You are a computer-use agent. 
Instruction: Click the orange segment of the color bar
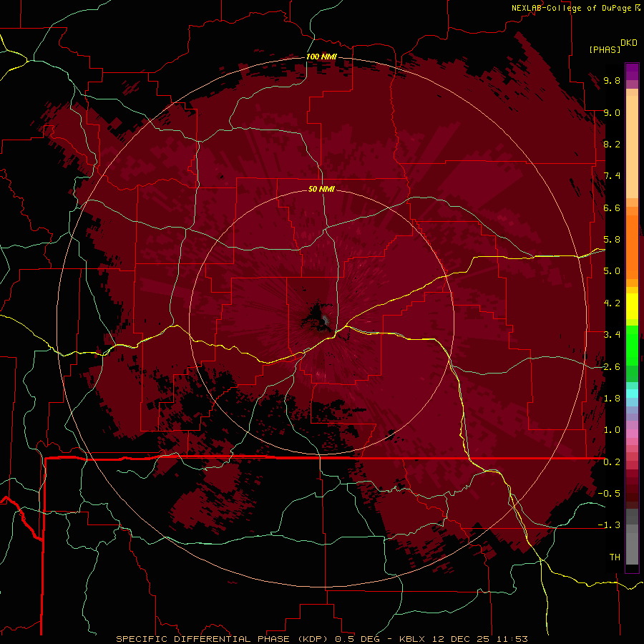coord(632,246)
